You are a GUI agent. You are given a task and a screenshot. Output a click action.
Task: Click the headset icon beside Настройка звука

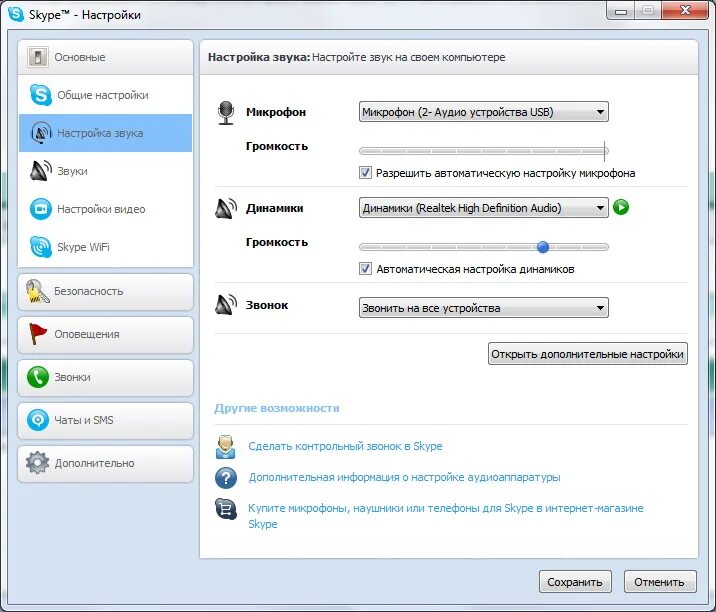(x=41, y=133)
